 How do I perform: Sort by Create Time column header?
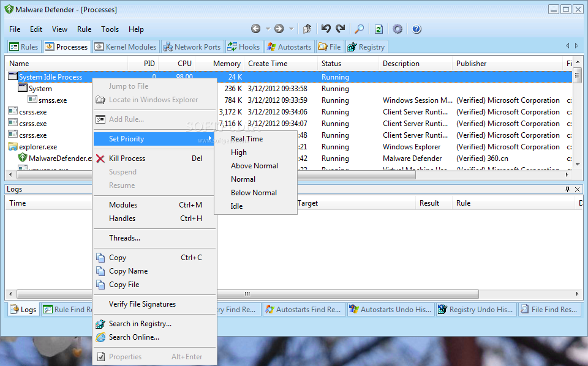pyautogui.click(x=281, y=63)
